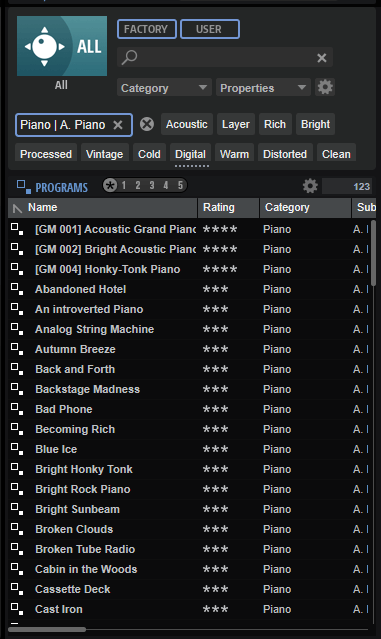Click program icon beside Broken Clouds
The image size is (381, 639).
(x=17, y=529)
